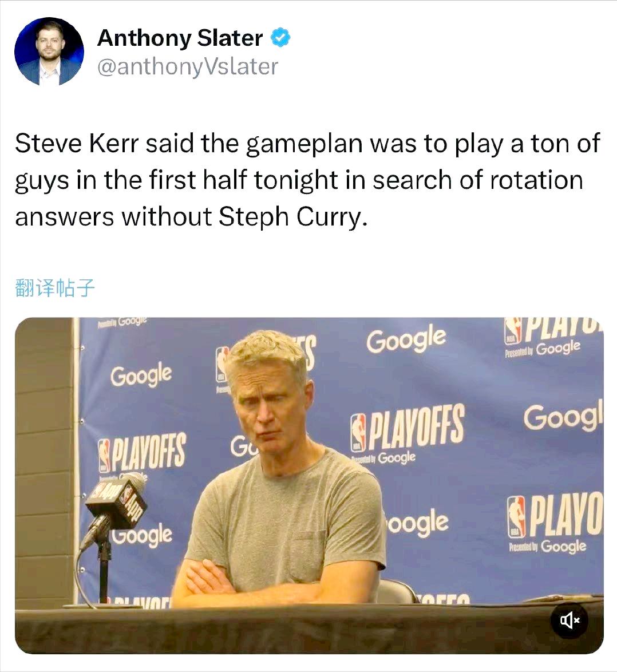
Task: Click the blue verified checkmark badge
Action: 280,38
